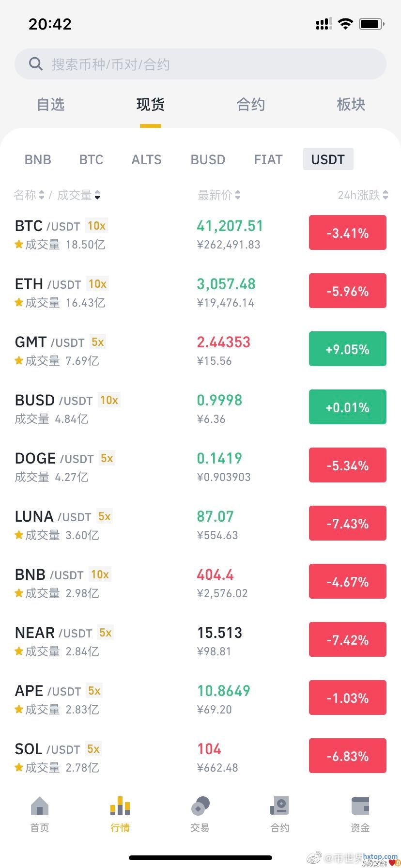Toggle favorite star for GMT/USDT
401x868 pixels.
[19, 360]
